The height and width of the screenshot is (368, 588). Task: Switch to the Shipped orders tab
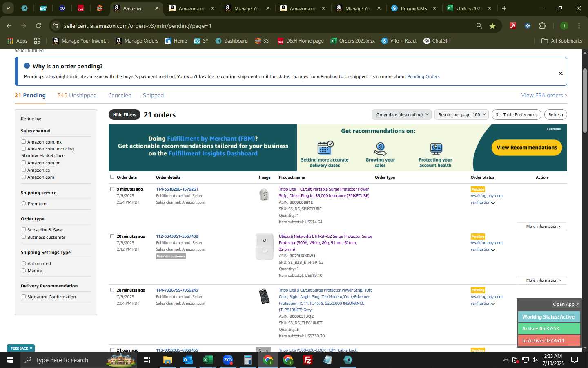click(x=153, y=95)
